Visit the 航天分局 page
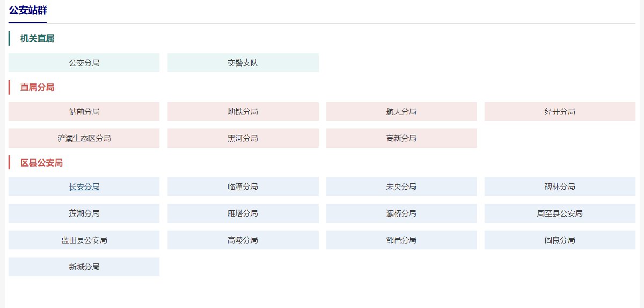 [401, 112]
